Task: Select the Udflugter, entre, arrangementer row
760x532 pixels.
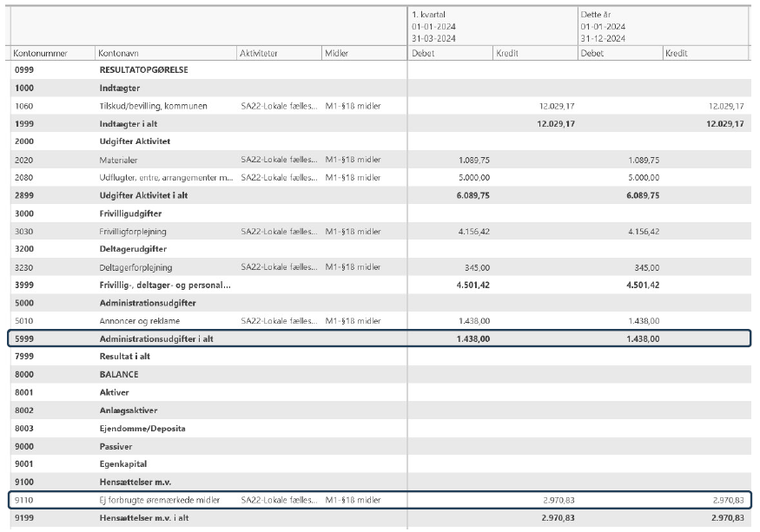Action: pos(380,178)
